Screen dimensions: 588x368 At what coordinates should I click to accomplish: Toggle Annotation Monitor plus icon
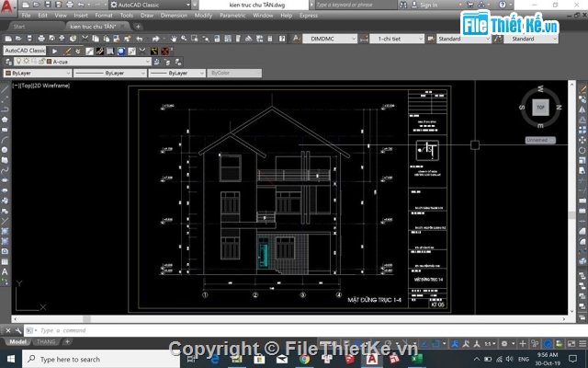pos(523,343)
